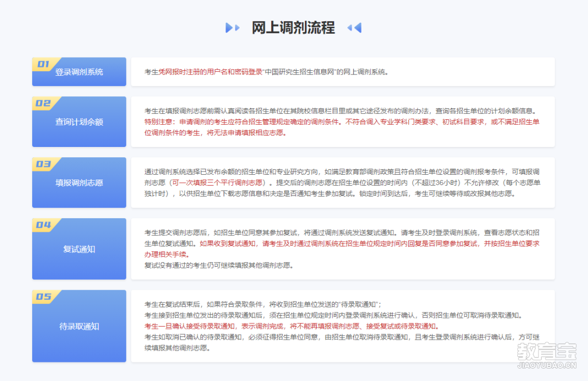Select the 02 查询计划余额 step card

click(x=79, y=121)
